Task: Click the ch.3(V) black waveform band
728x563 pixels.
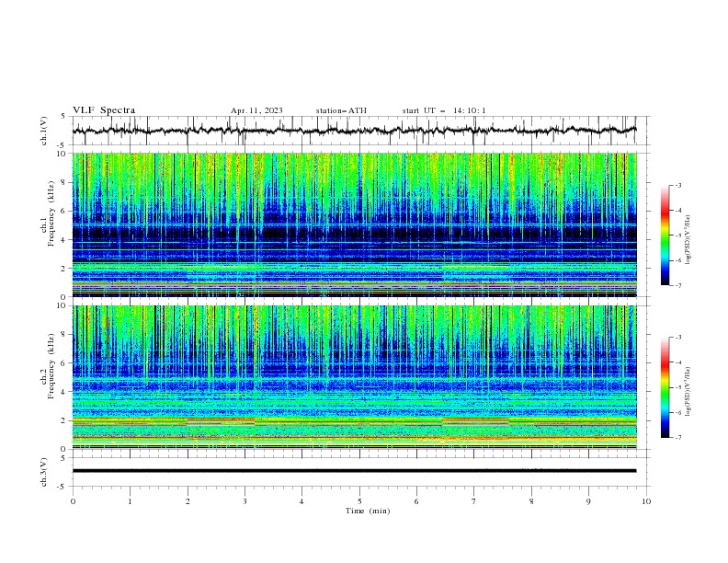Action: (x=354, y=471)
